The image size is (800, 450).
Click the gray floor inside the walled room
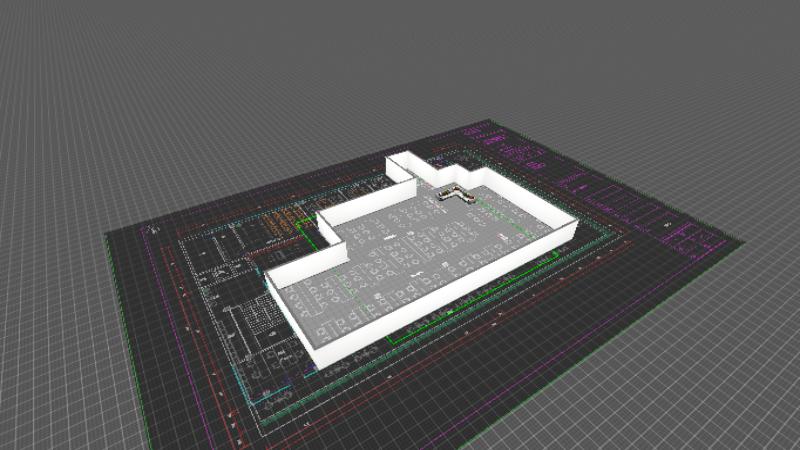point(400,270)
